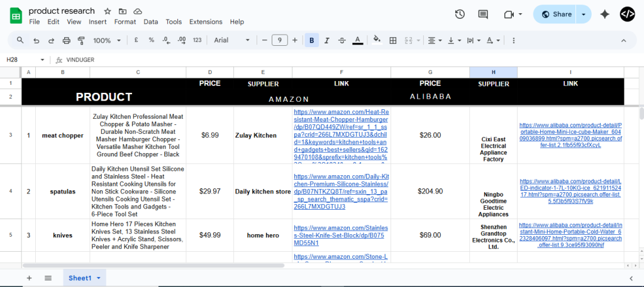
Task: Decrease font size minus button
Action: (x=265, y=40)
